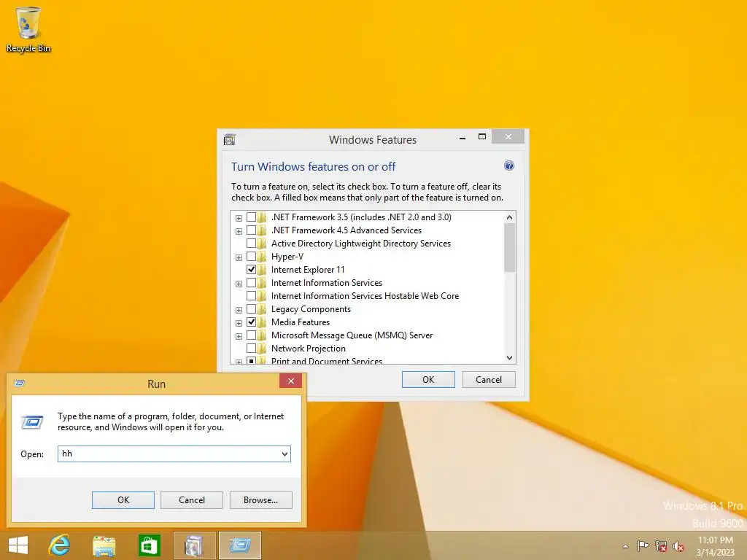Expand Media Features node
Viewport: 747px width, 560px height.
click(x=239, y=323)
